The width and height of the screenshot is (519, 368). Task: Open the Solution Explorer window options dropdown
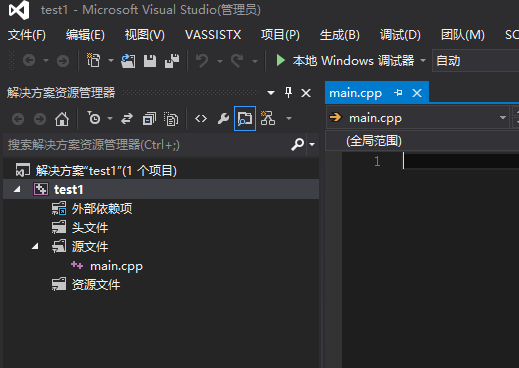[271, 93]
